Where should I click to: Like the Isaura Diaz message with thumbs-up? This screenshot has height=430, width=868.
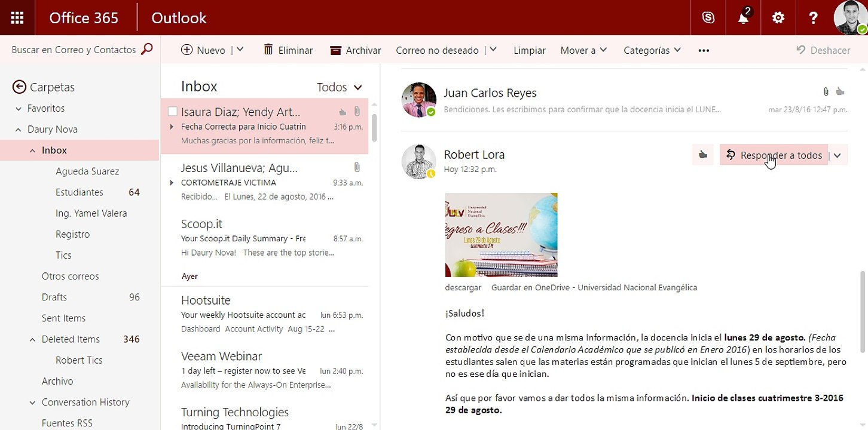[343, 112]
